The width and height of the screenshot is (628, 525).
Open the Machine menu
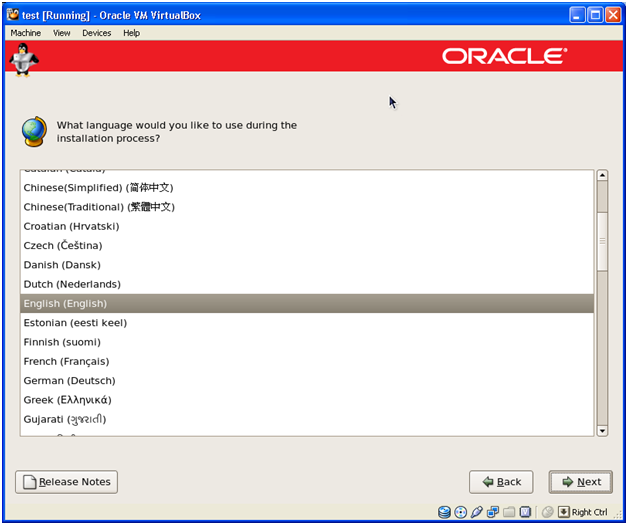tap(26, 33)
